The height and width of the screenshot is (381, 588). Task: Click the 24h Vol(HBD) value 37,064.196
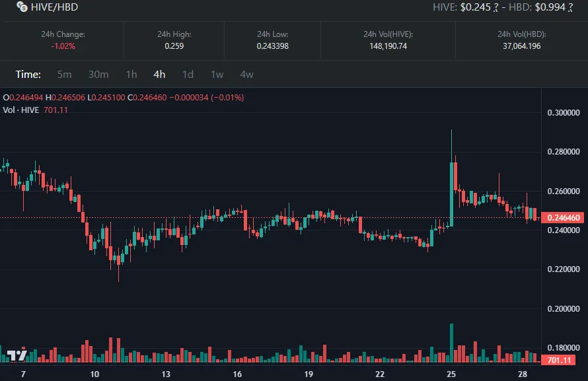point(522,46)
